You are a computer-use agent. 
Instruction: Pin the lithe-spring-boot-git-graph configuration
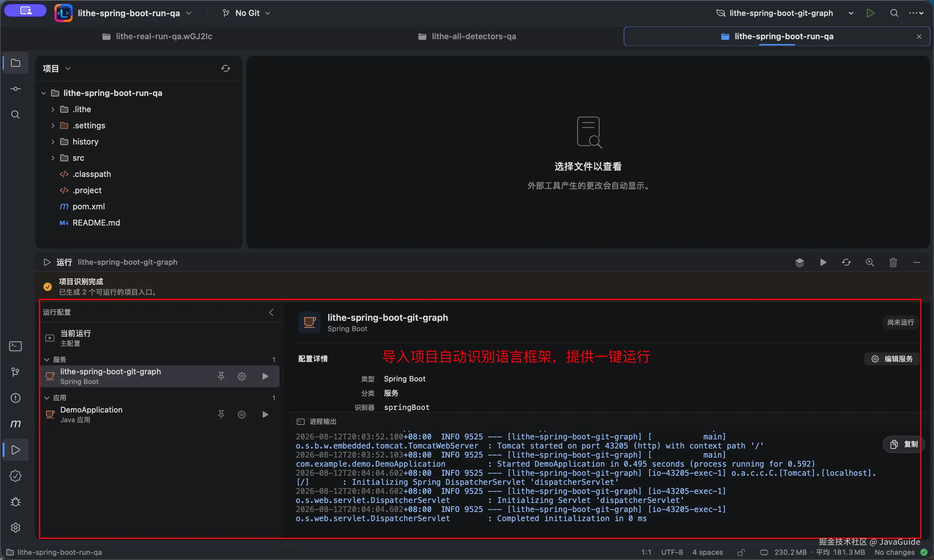point(221,376)
